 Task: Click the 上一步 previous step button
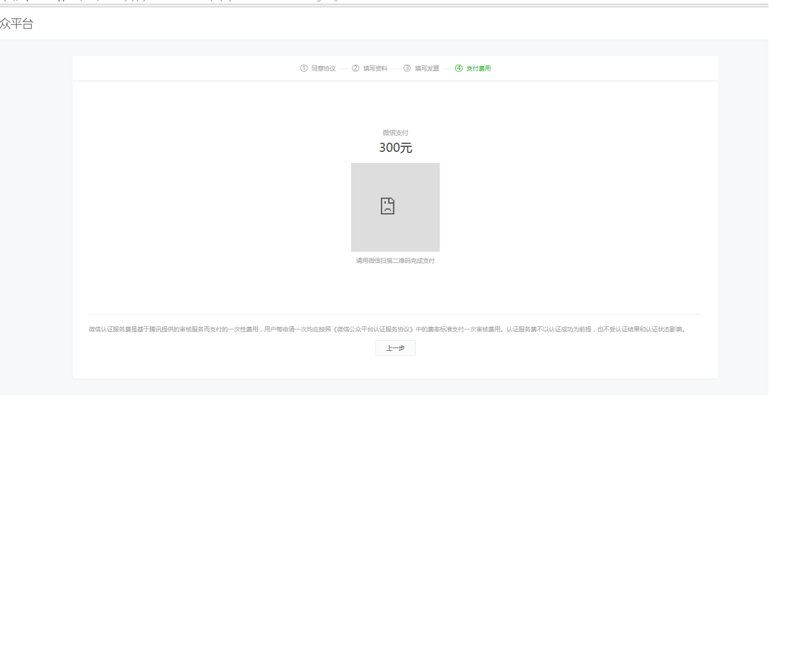(395, 348)
